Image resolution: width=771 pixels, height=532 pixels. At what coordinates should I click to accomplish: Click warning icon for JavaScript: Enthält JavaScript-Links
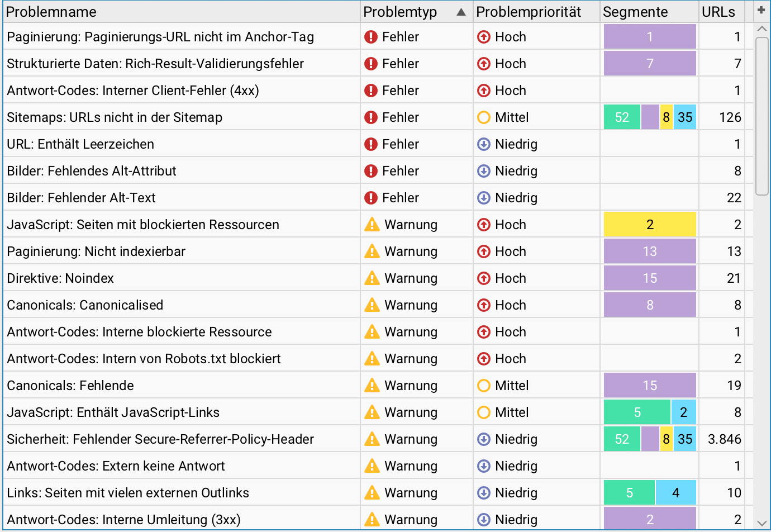[372, 412]
